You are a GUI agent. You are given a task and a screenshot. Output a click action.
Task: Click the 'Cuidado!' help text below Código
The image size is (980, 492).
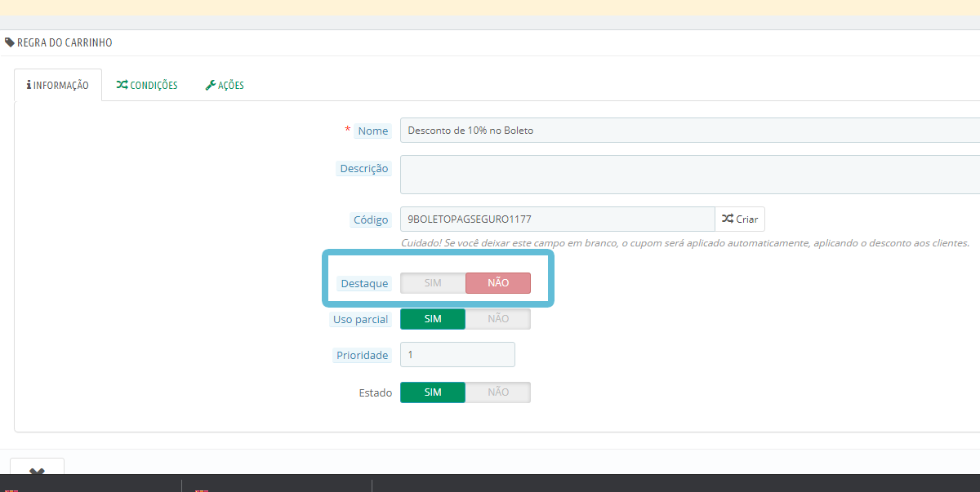click(685, 243)
